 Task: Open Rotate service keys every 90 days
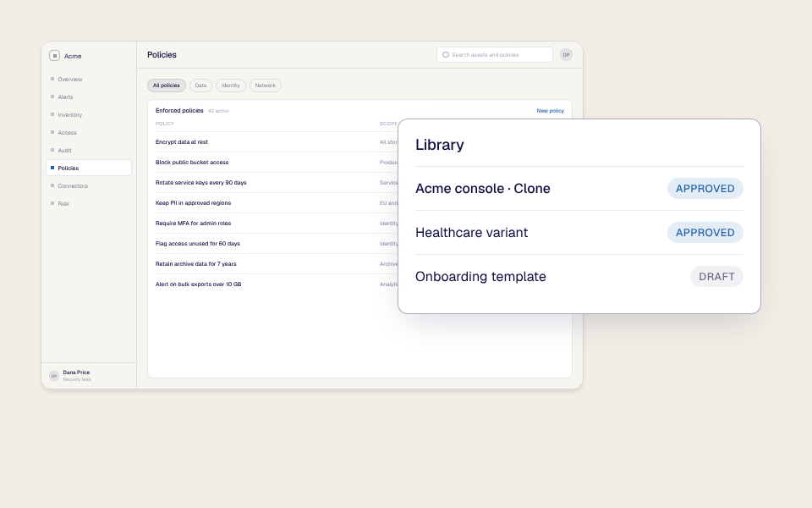pos(201,183)
